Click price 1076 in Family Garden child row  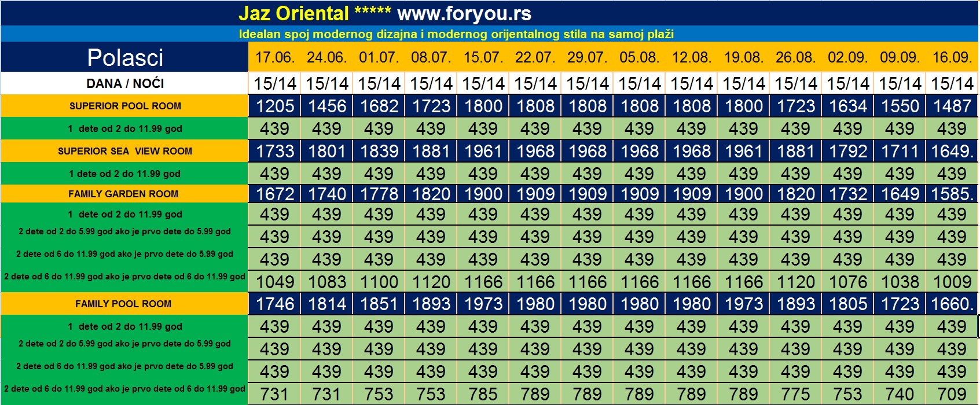848,282
